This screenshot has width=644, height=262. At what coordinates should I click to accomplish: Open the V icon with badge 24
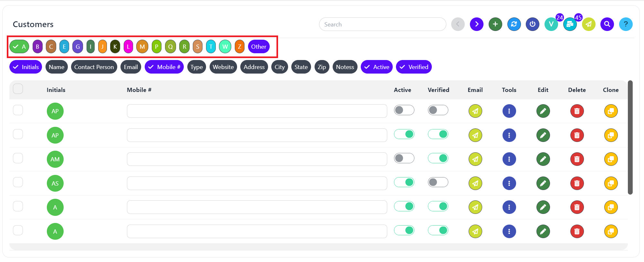[551, 24]
